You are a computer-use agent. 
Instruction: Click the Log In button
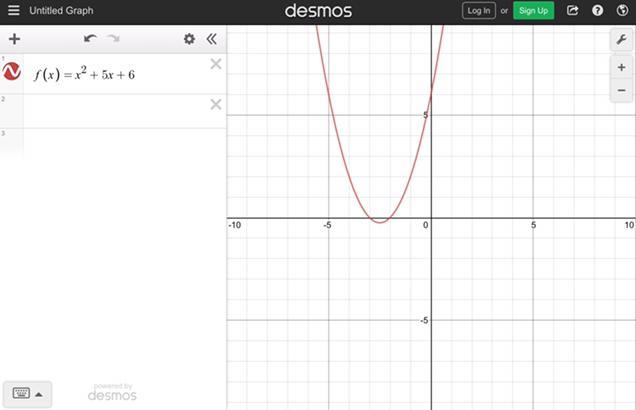click(x=479, y=11)
